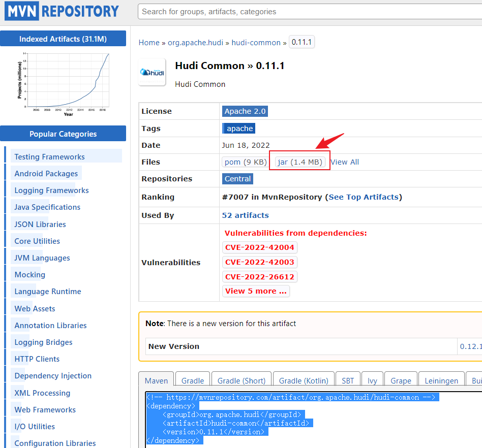482x448 pixels.
Task: Click the Popular Categories header
Action: click(63, 134)
